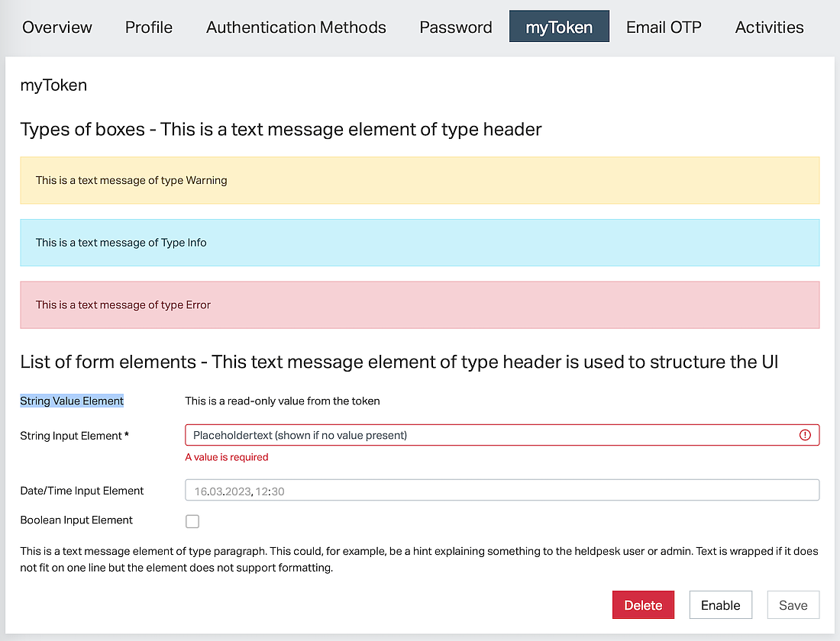Image resolution: width=840 pixels, height=641 pixels.
Task: Focus the String Input Element text field
Action: coord(489,435)
